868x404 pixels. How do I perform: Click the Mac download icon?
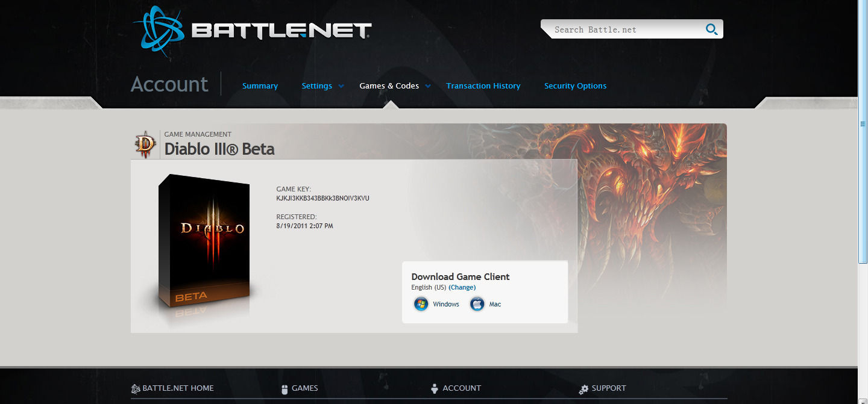pyautogui.click(x=477, y=304)
